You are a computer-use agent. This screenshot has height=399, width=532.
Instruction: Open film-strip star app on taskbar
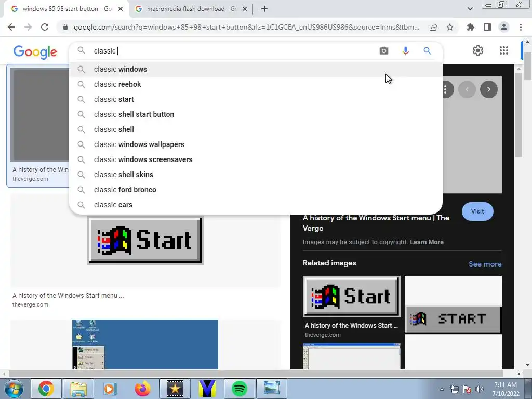(x=175, y=389)
